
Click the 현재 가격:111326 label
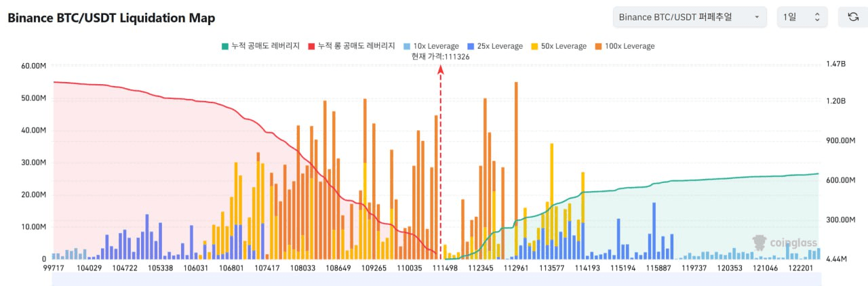pos(440,57)
